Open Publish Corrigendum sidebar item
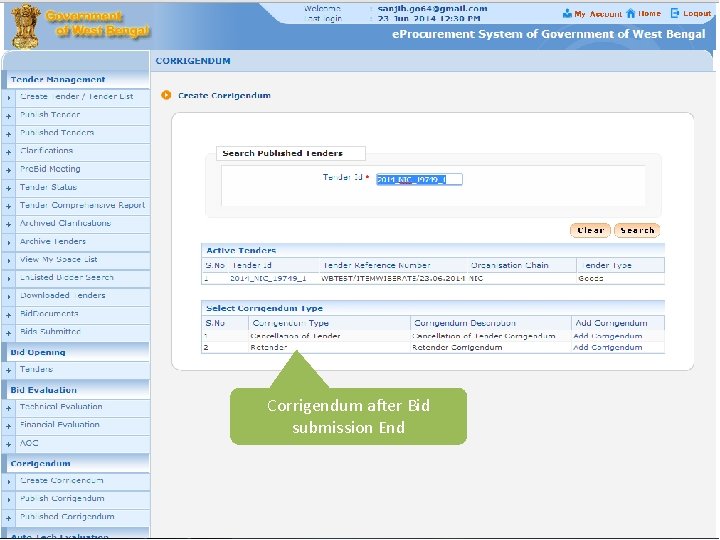Viewport: 720px width, 540px height. tap(62, 498)
